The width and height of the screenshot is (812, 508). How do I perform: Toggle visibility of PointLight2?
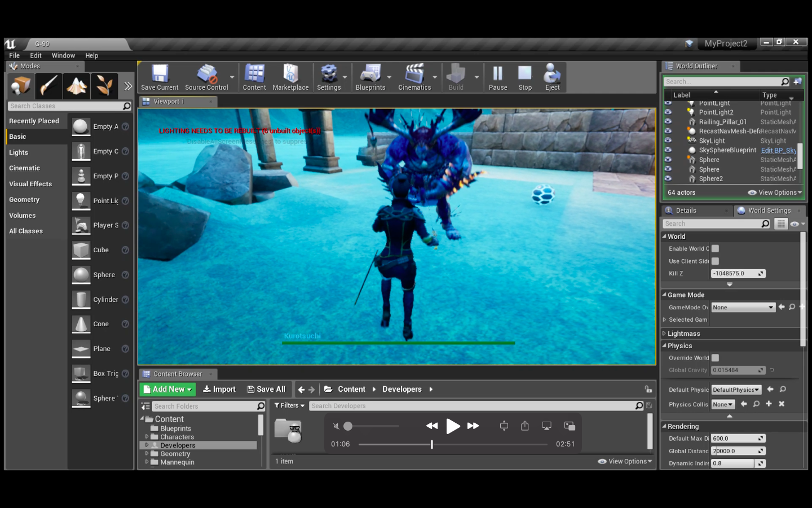[x=668, y=112]
